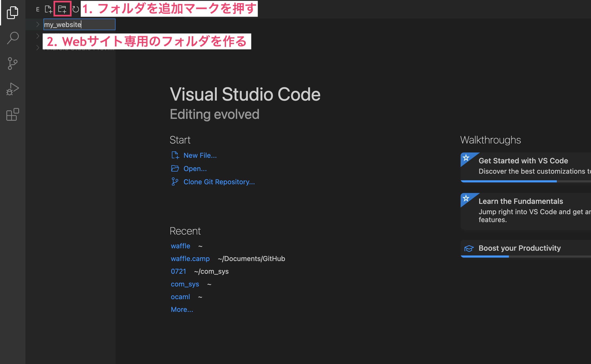Open the Explorer view in activity bar

pos(12,13)
